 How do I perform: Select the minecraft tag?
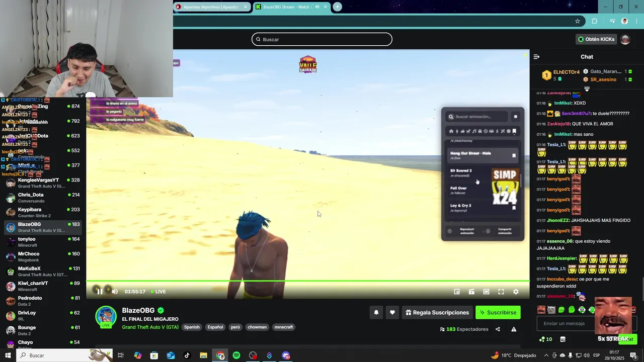[x=284, y=327]
